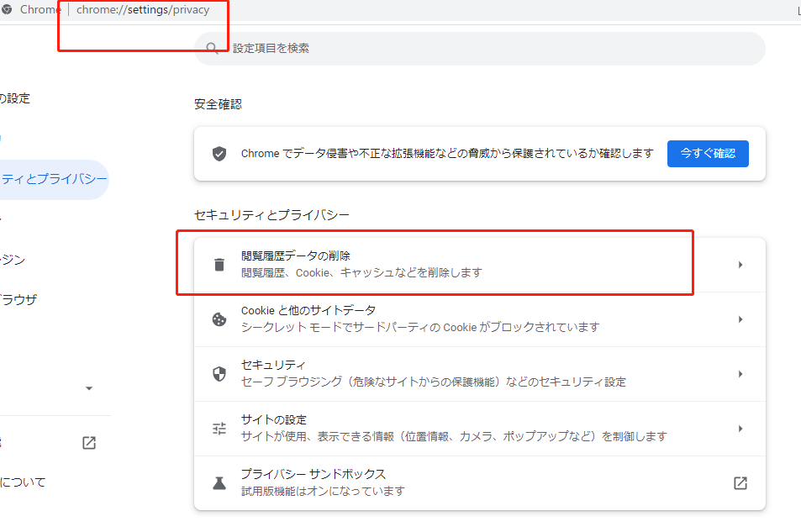Click the trash can icon for 閲覧履歴データの削除
Screen dimensions: 801x532
[219, 264]
